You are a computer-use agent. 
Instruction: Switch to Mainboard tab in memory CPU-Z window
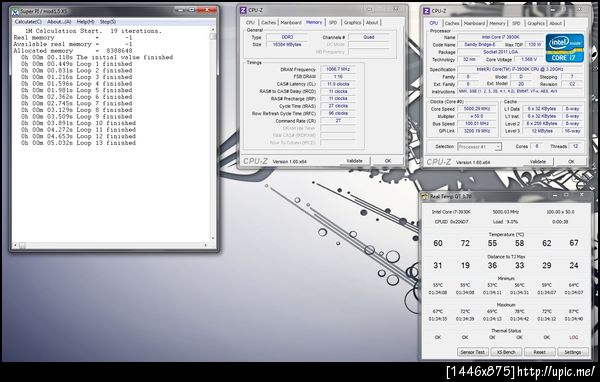(291, 23)
